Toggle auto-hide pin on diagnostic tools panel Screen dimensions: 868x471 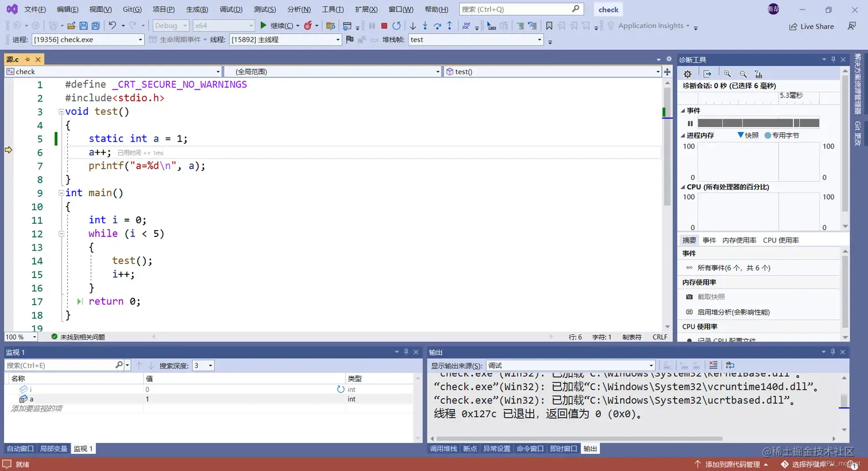point(833,60)
